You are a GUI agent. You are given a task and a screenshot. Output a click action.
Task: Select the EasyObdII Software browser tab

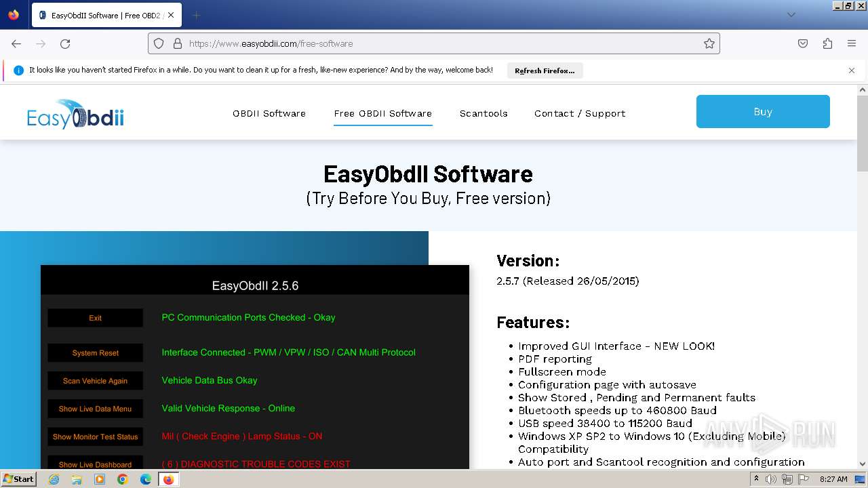106,15
